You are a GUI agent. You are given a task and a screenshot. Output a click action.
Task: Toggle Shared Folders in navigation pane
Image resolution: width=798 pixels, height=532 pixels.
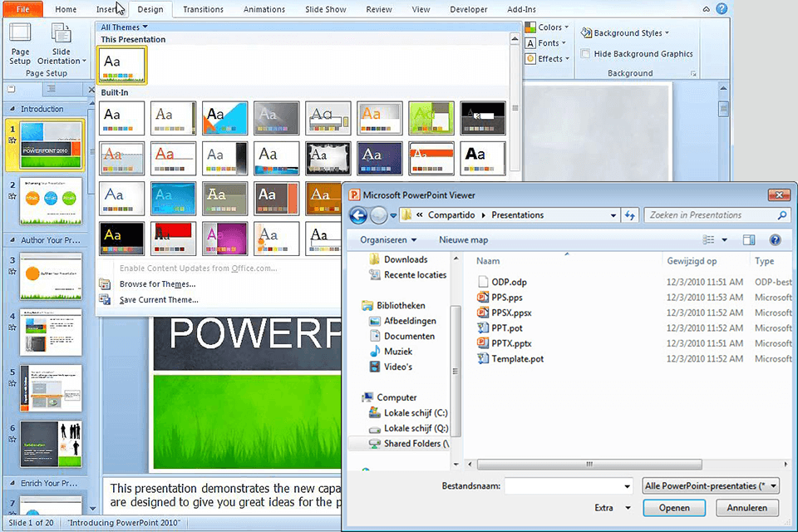click(413, 444)
